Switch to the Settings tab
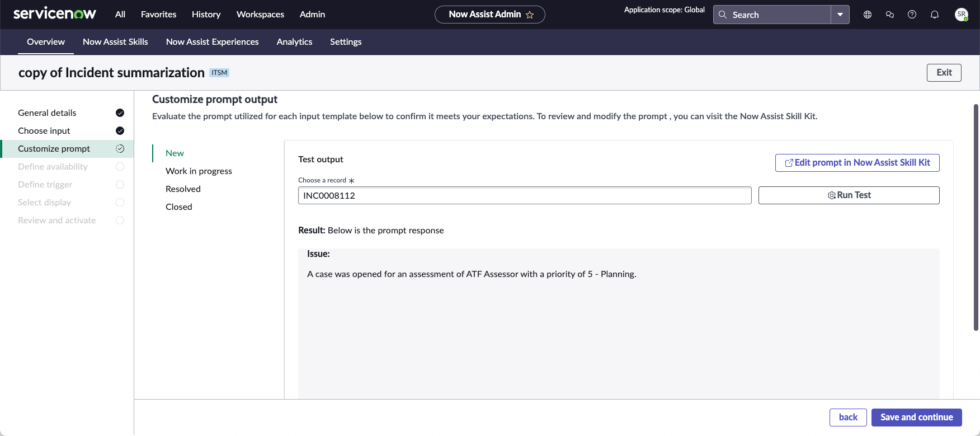The width and height of the screenshot is (980, 436). [346, 42]
